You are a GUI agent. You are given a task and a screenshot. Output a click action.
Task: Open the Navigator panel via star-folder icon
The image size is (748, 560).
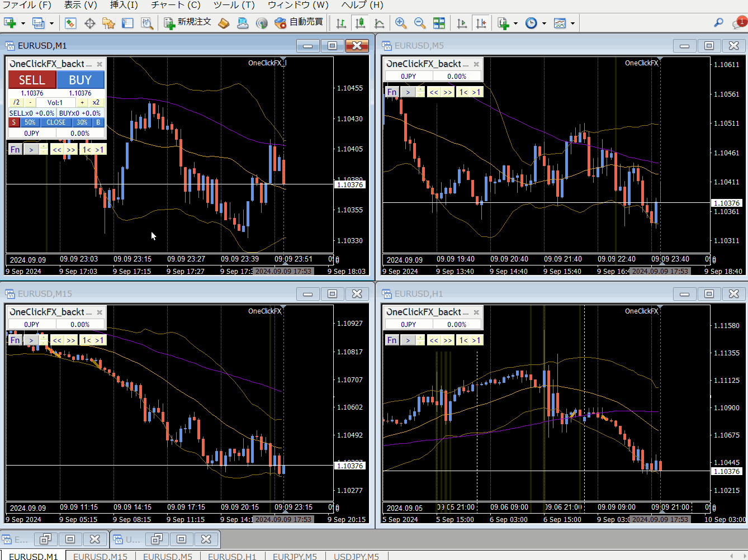click(x=108, y=23)
